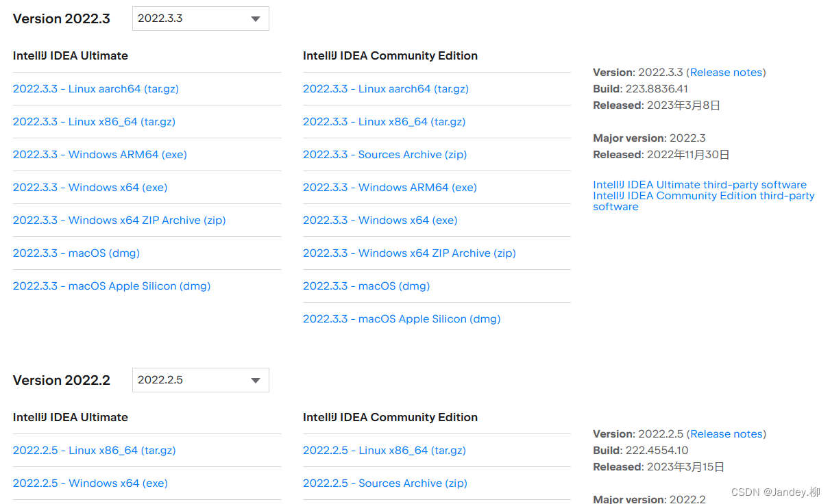830x504 pixels.
Task: Download Community 2022.3.3 Windows ARM64 exe
Action: (x=389, y=188)
